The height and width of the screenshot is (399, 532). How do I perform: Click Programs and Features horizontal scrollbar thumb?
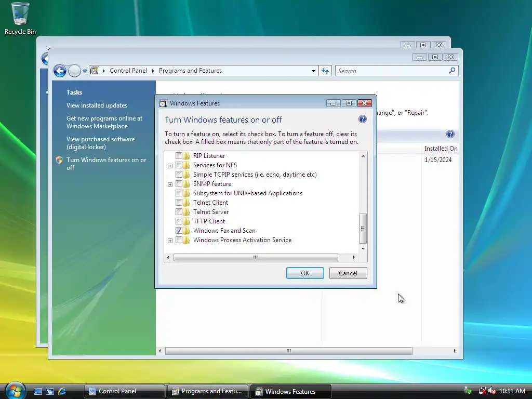(x=289, y=351)
